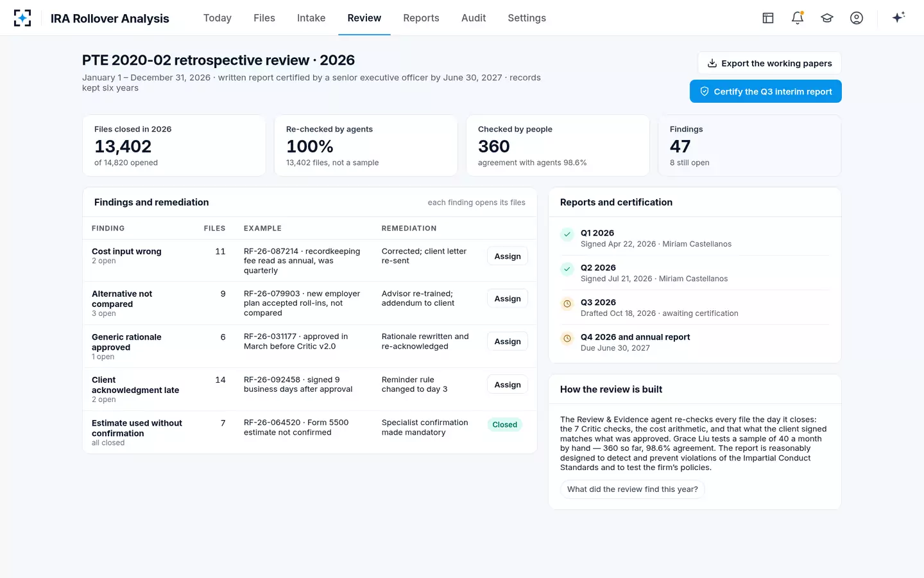Screen dimensions: 924x578
Task: Open the Reports tab
Action: (421, 18)
